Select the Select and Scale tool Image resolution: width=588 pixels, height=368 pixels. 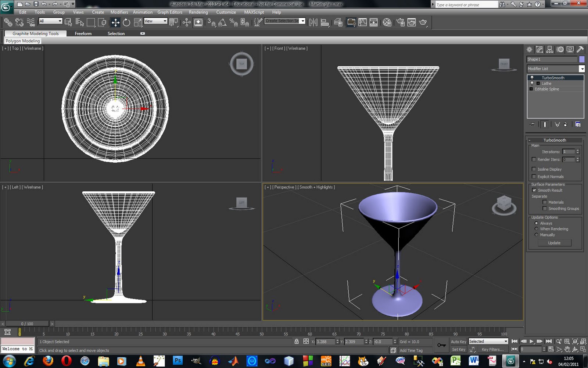coord(137,22)
